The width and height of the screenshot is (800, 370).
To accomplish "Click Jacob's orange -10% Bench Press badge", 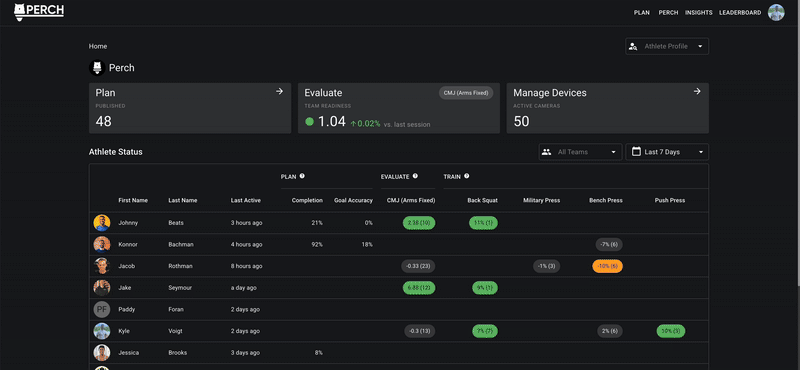I will pos(608,266).
